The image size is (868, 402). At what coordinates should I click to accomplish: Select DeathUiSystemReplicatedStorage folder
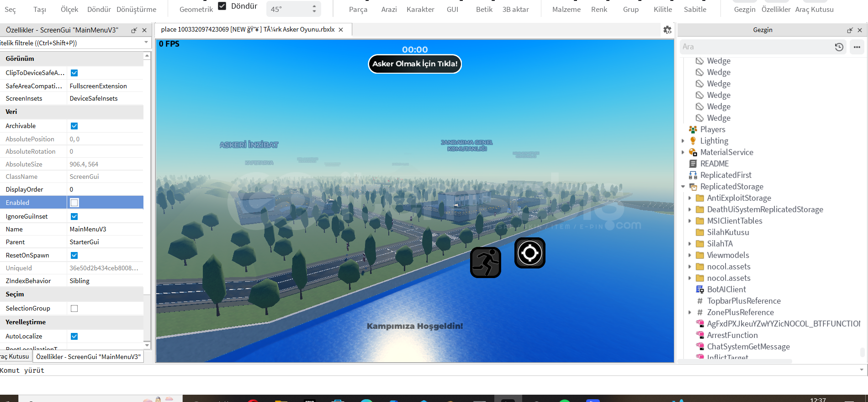(x=765, y=209)
